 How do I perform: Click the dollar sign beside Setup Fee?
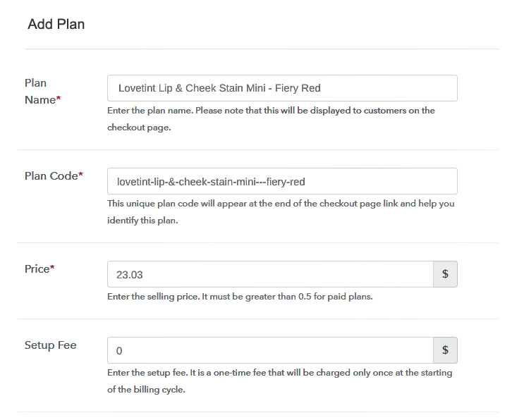[x=445, y=350]
